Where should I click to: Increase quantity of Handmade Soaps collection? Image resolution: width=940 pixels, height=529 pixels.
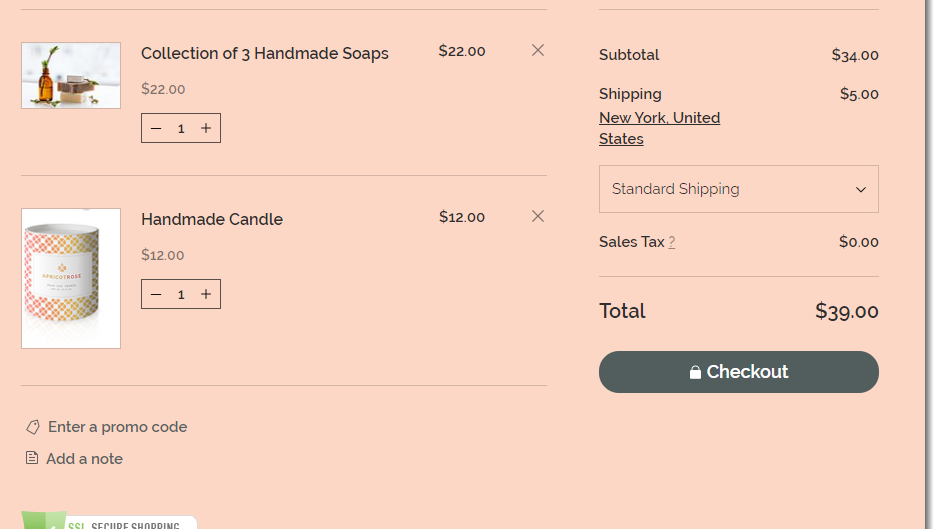(206, 128)
